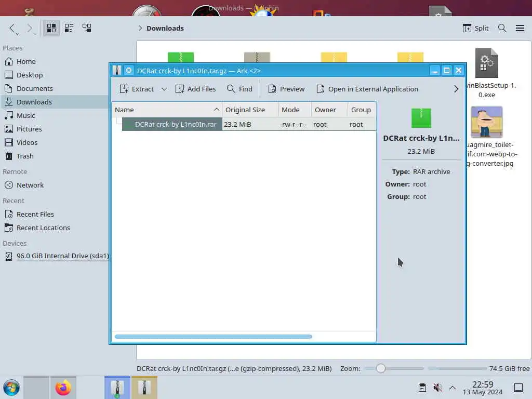Screen dimensions: 532x399
Task: Click show desktop icon in taskbar
Action: (518, 388)
